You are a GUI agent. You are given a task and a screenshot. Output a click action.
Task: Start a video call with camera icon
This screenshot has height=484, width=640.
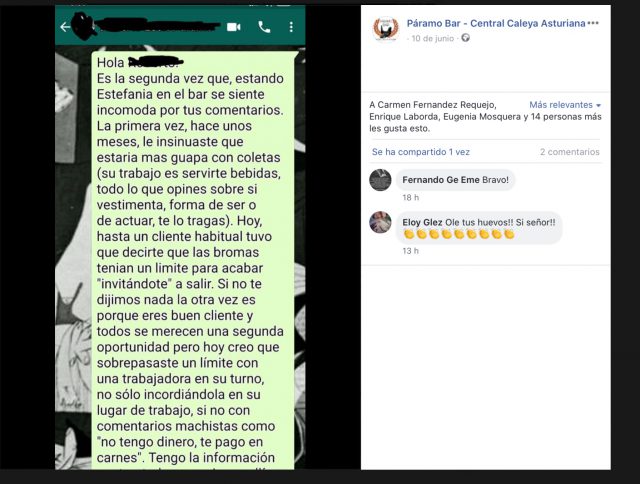click(233, 27)
